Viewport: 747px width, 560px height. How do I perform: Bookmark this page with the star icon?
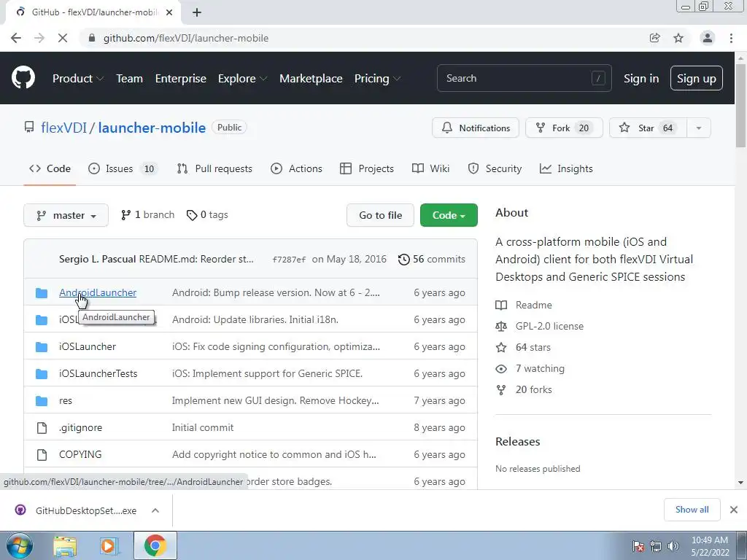click(678, 38)
